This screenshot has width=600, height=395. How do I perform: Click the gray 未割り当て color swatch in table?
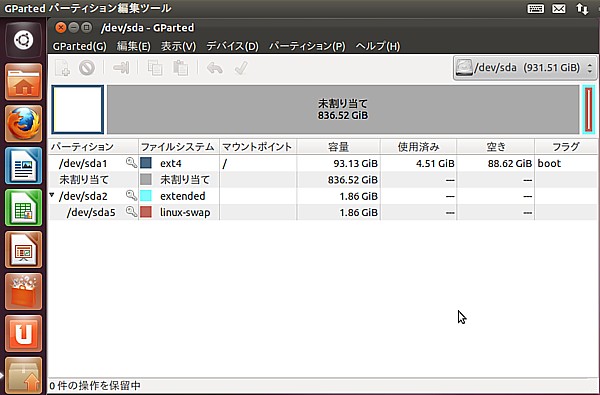(146, 179)
